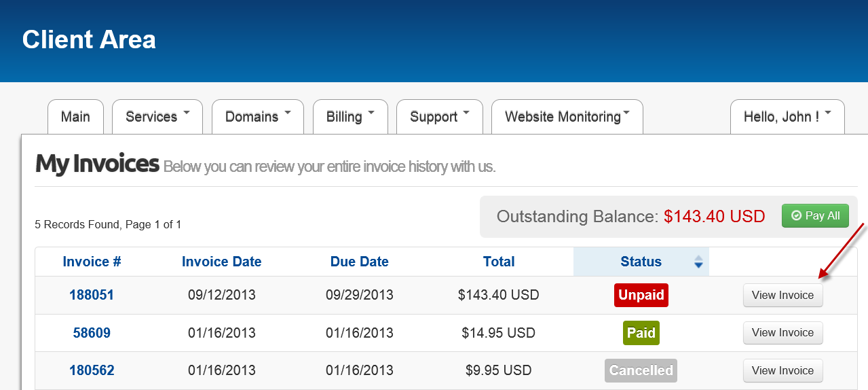Open the Hello, John ! account menu
The image size is (868, 390).
click(x=787, y=117)
